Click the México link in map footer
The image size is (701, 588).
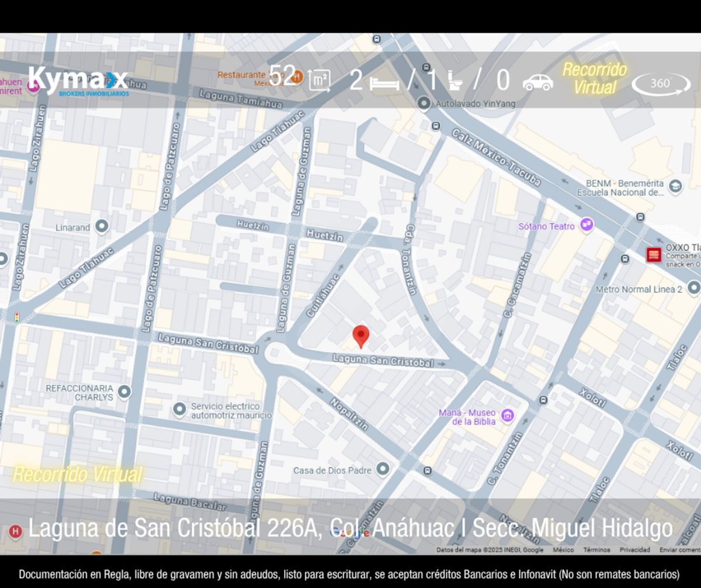click(x=563, y=550)
